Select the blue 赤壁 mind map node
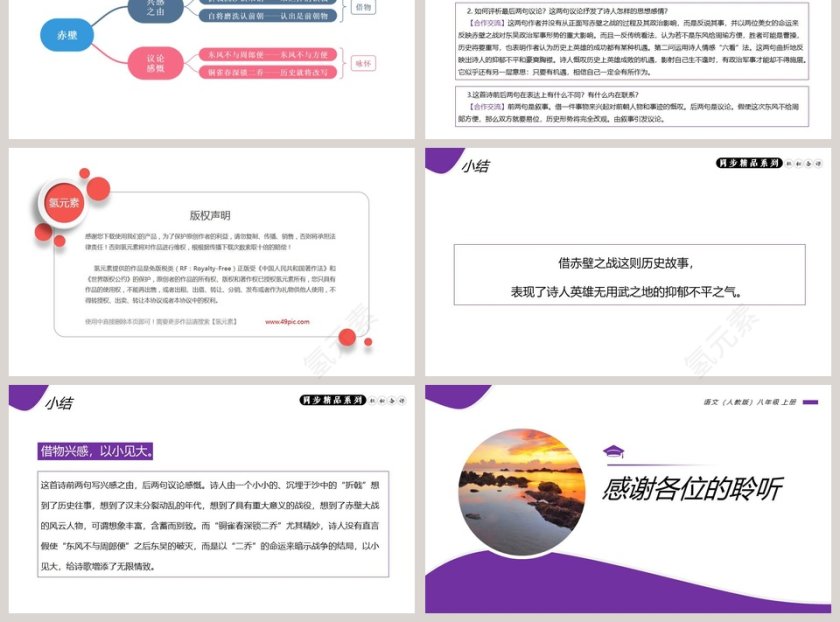Image resolution: width=840 pixels, height=622 pixels. (x=65, y=35)
